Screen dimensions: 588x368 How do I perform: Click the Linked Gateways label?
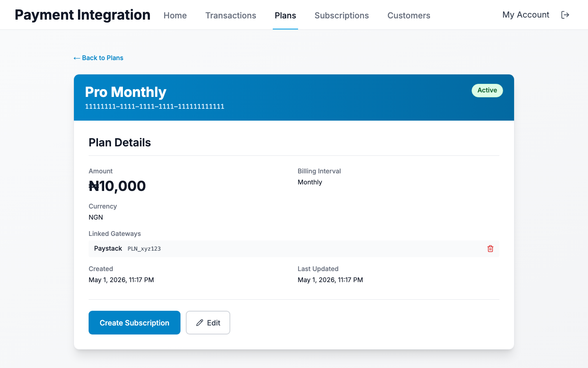(115, 233)
